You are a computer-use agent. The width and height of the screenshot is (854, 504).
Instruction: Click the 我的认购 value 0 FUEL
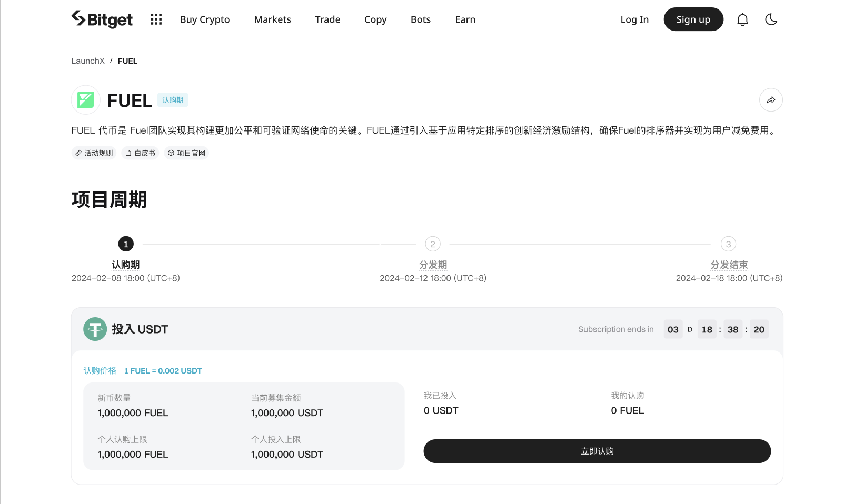(628, 411)
